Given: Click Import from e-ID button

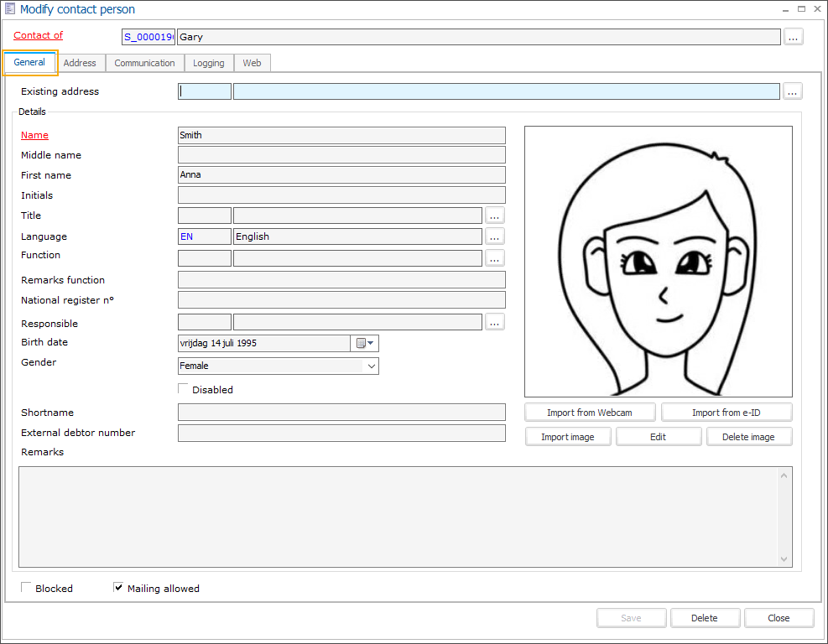Looking at the screenshot, I should pos(726,413).
